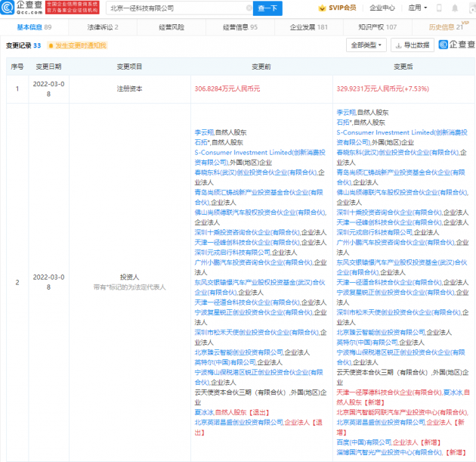The height and width of the screenshot is (462, 476).
Task: Focus the company name search field
Action: pos(174,8)
